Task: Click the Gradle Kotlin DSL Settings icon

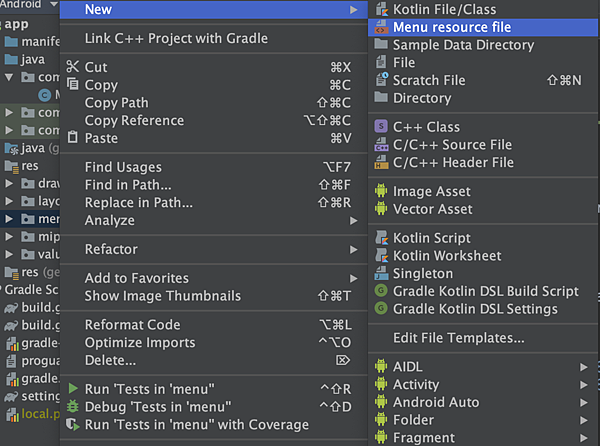Action: [381, 308]
